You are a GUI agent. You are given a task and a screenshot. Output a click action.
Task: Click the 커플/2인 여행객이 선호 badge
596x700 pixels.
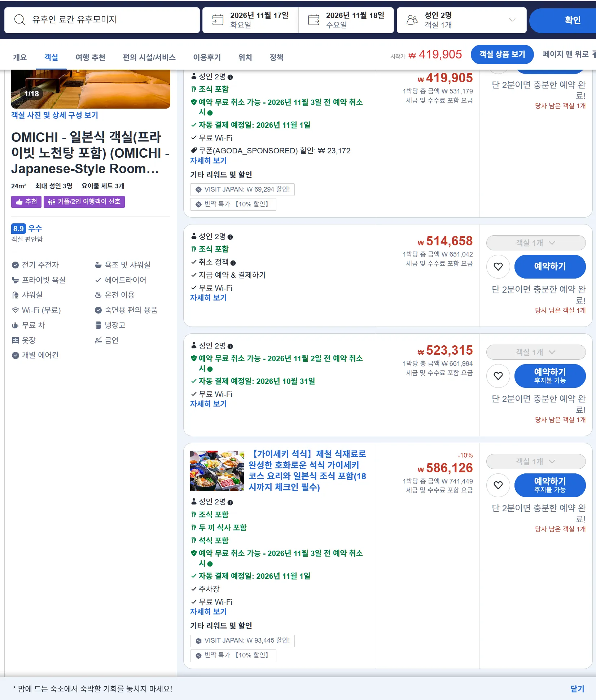(x=84, y=202)
